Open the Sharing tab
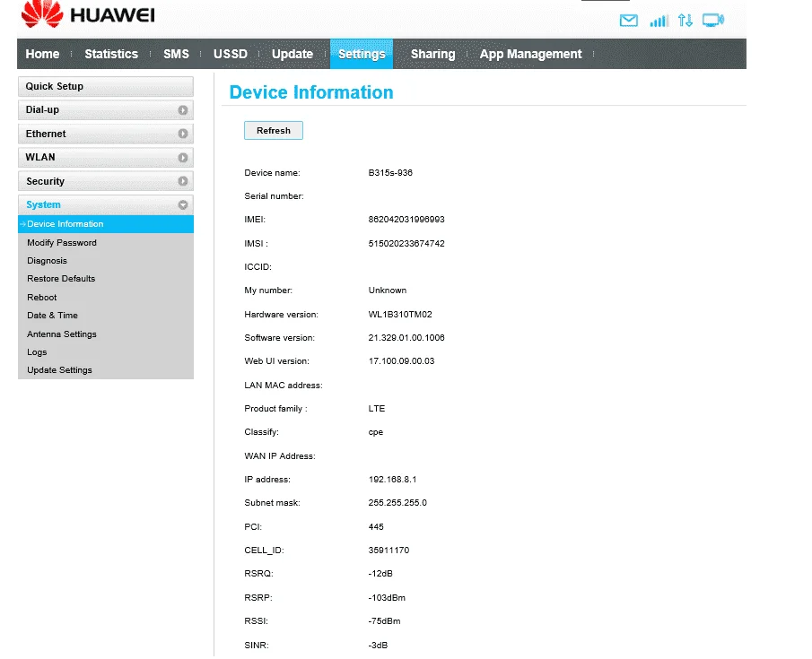812x659 pixels. [433, 54]
